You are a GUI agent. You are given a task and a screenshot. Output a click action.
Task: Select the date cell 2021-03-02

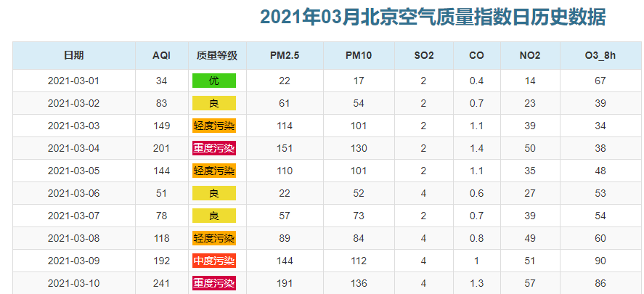(x=73, y=104)
